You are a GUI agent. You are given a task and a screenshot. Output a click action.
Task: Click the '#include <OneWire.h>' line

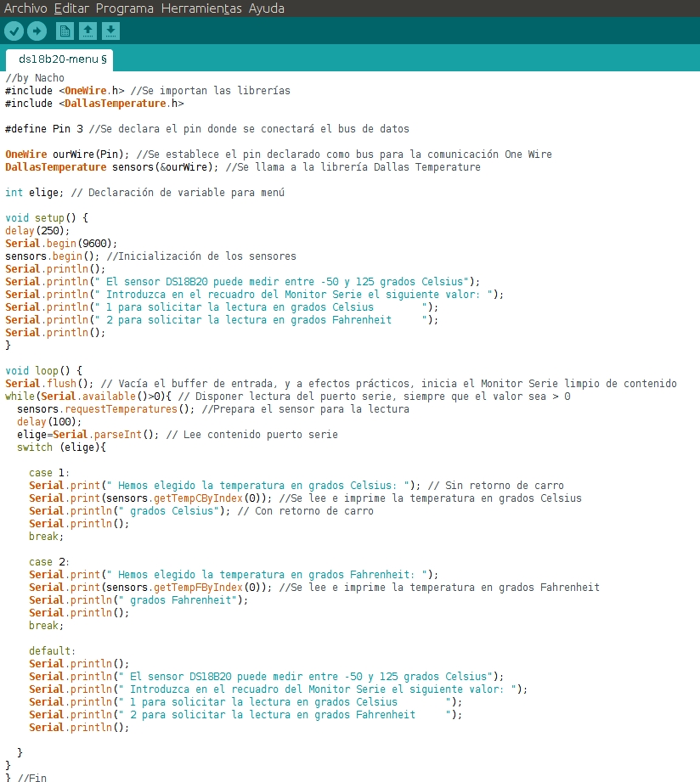coord(148,91)
